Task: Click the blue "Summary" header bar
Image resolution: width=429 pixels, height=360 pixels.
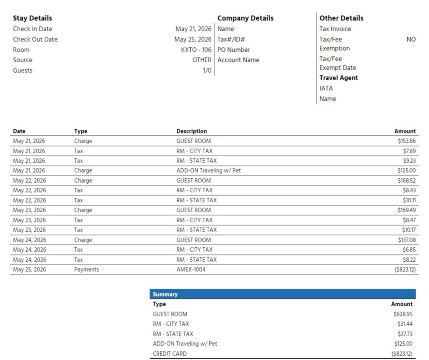Action: point(283,294)
